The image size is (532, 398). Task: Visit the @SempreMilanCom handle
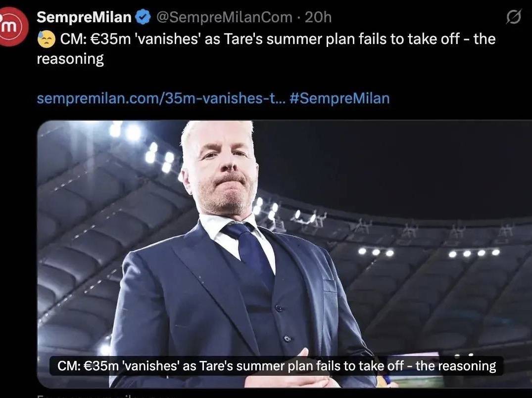click(x=224, y=17)
